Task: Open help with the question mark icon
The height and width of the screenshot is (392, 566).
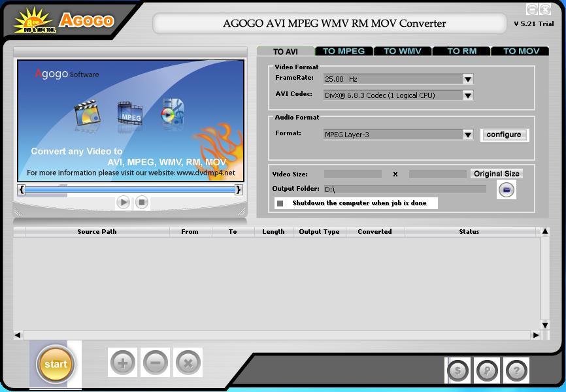Action: point(516,370)
